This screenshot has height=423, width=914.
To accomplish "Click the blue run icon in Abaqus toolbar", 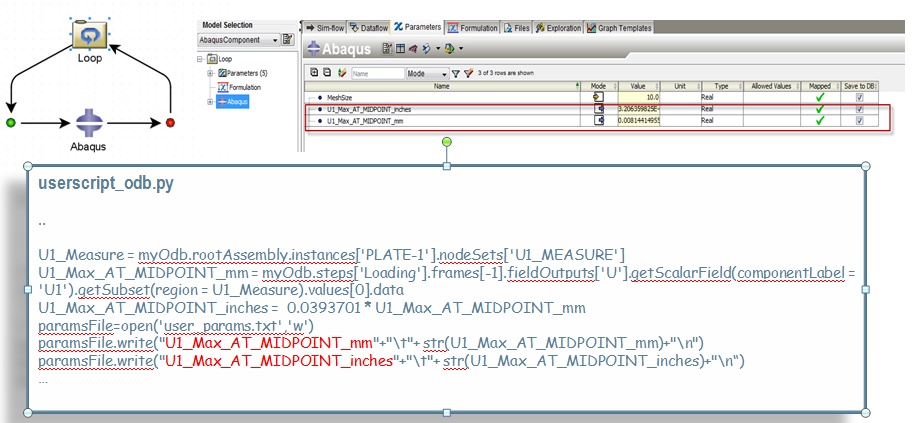I will 426,48.
